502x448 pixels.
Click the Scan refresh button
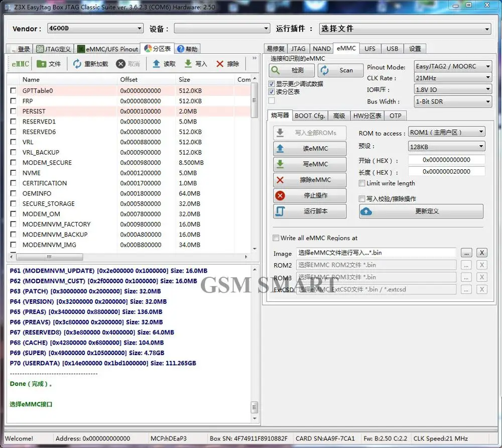point(341,70)
